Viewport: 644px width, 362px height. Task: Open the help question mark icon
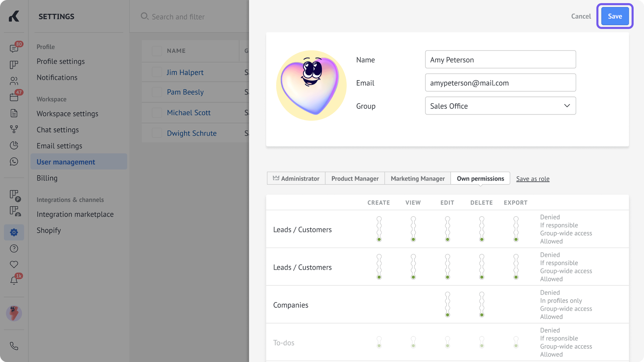point(14,249)
